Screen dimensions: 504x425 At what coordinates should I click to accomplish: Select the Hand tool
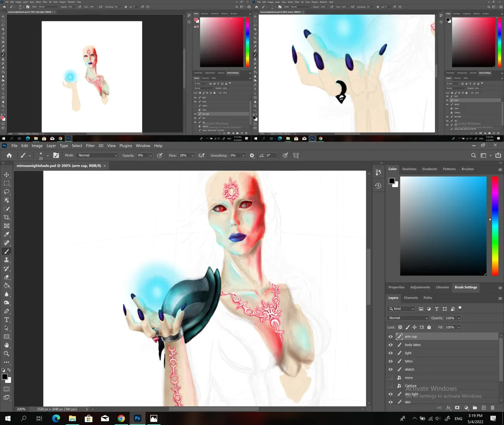[7, 345]
